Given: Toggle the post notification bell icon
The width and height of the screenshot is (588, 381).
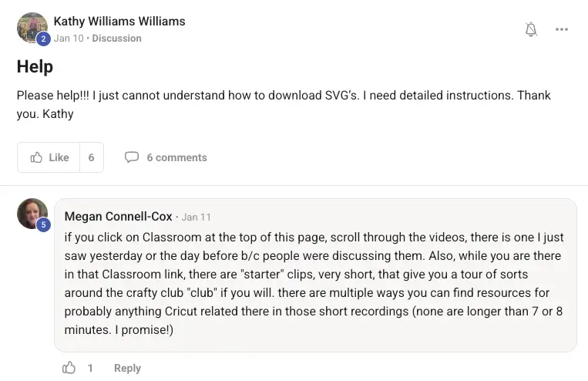Looking at the screenshot, I should pos(531,29).
